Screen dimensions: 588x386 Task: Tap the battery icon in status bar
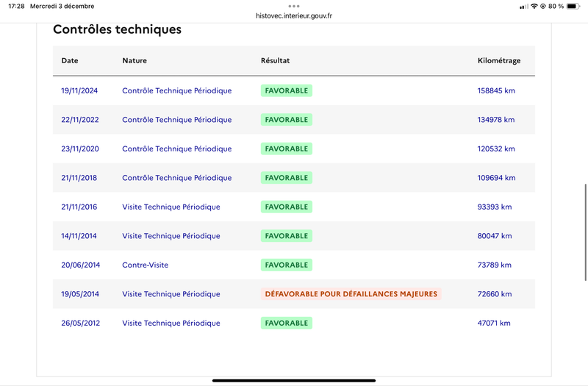(573, 6)
